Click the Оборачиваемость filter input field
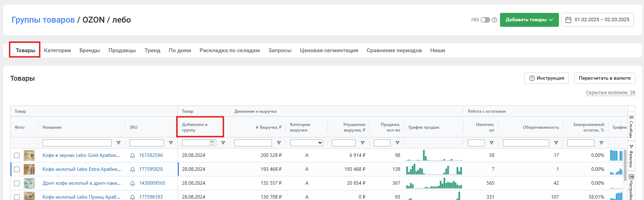The image size is (644, 200). tap(526, 143)
